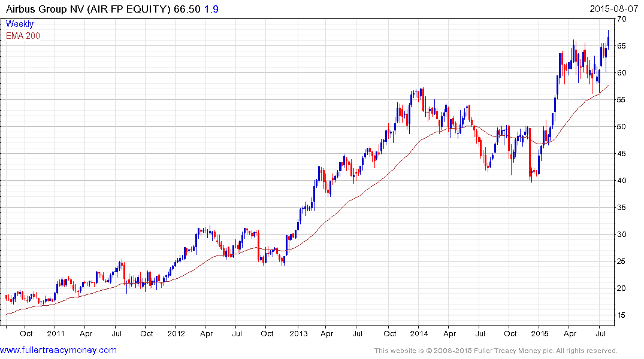Viewport: 644px width, 359px height.
Task: Click the EMA 200 legend label
Action: pos(23,36)
